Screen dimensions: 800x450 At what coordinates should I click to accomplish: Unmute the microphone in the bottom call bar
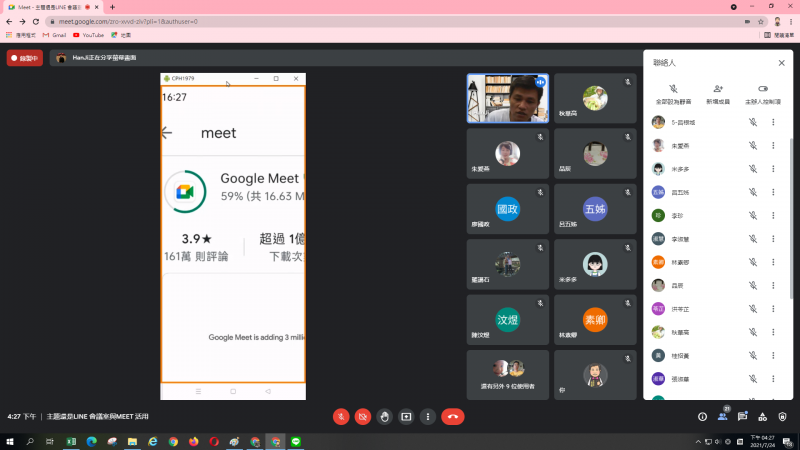point(341,417)
